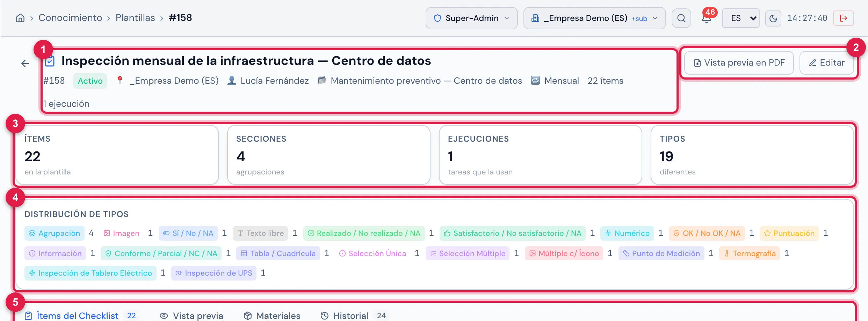Viewport: 868px width, 321px height.
Task: Click the user icon by Lucía Fernández
Action: click(x=231, y=81)
